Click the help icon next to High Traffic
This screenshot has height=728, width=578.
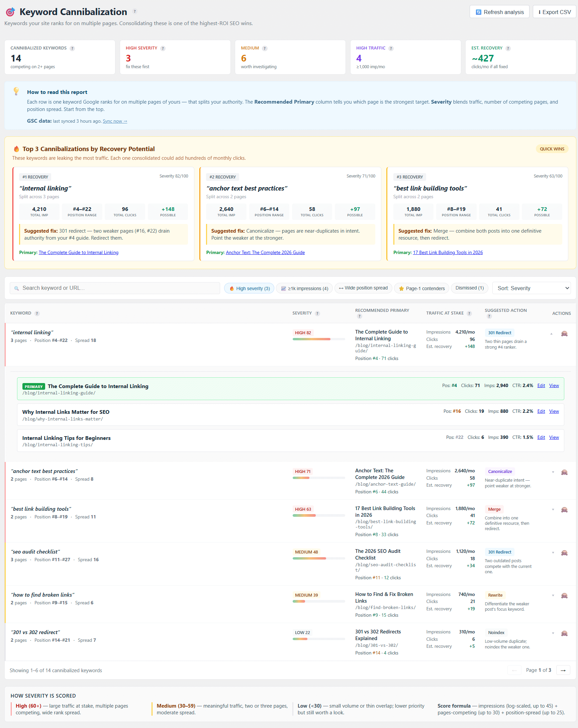click(x=391, y=48)
